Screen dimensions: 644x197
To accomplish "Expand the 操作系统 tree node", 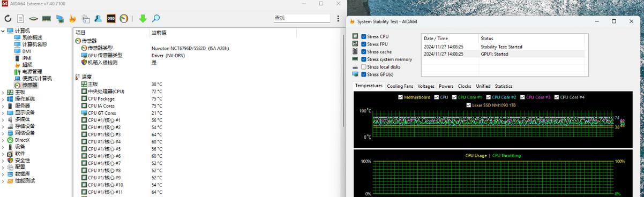I will tap(3, 99).
